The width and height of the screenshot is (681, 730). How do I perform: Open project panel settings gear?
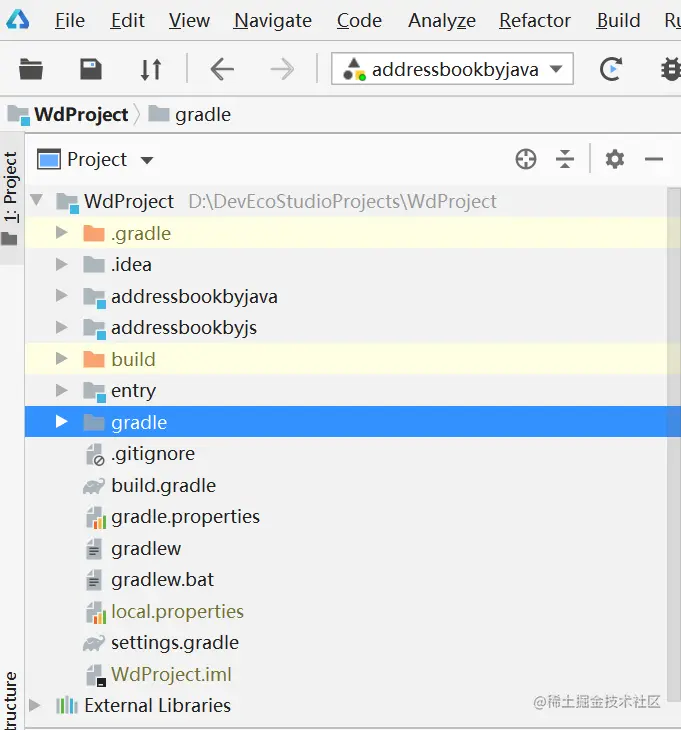[x=614, y=159]
